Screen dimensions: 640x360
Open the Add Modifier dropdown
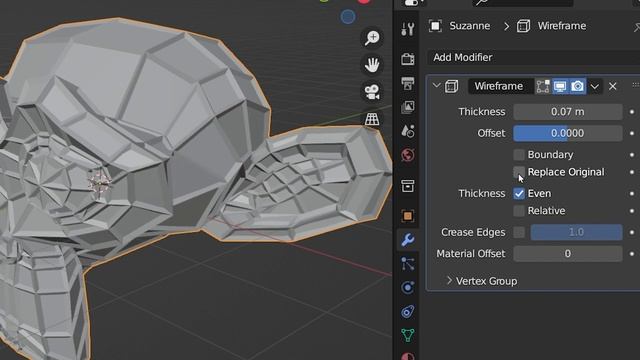(x=534, y=58)
